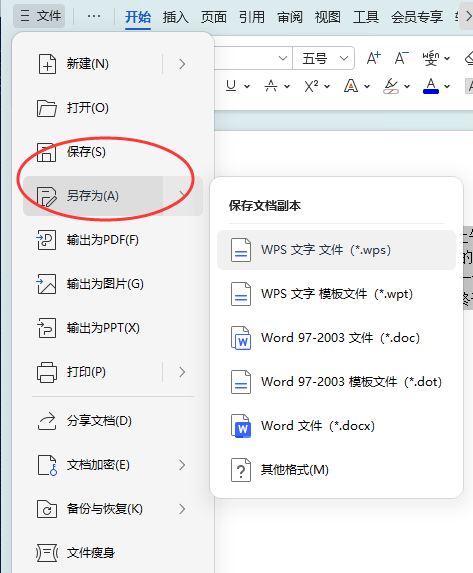
Task: Open the strikethrough dropdown arrow
Action: point(287,87)
